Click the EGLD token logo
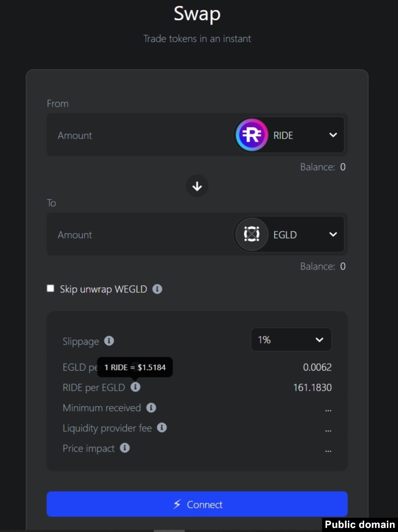The width and height of the screenshot is (398, 532). (252, 234)
